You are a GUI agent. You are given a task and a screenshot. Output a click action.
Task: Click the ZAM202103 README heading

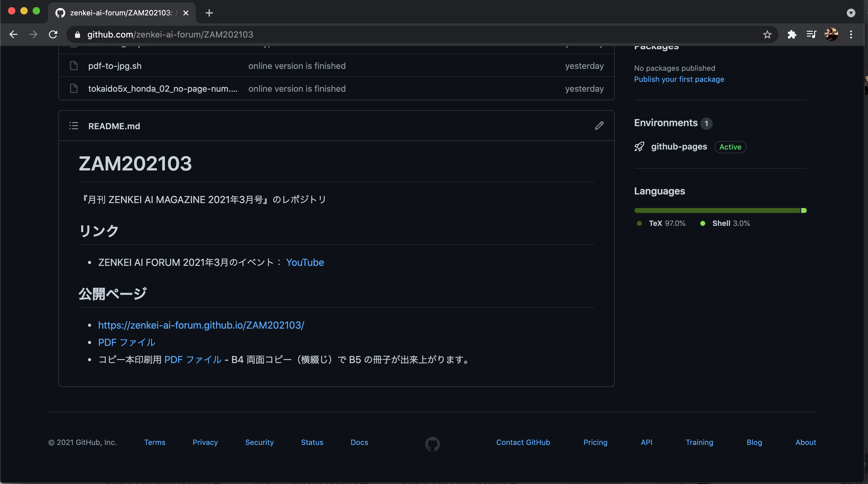pos(135,163)
